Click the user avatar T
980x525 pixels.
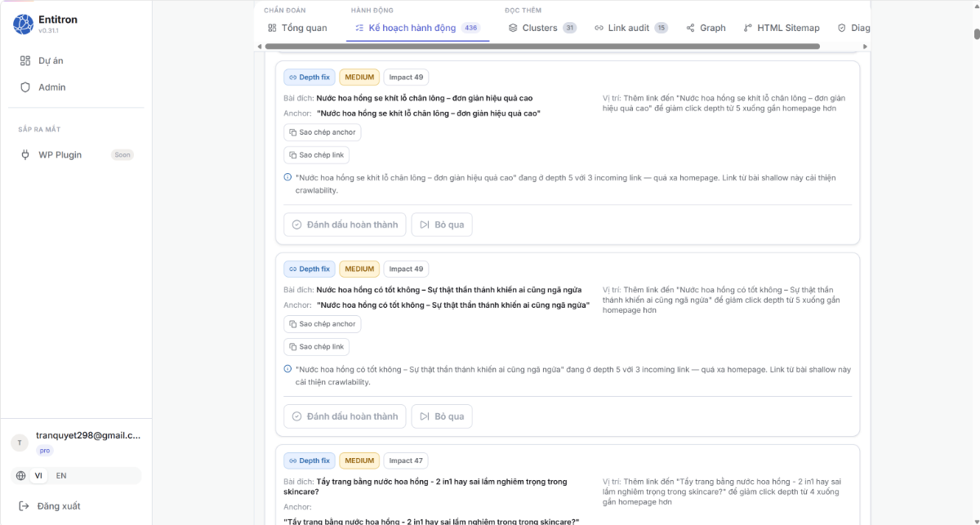coord(20,443)
